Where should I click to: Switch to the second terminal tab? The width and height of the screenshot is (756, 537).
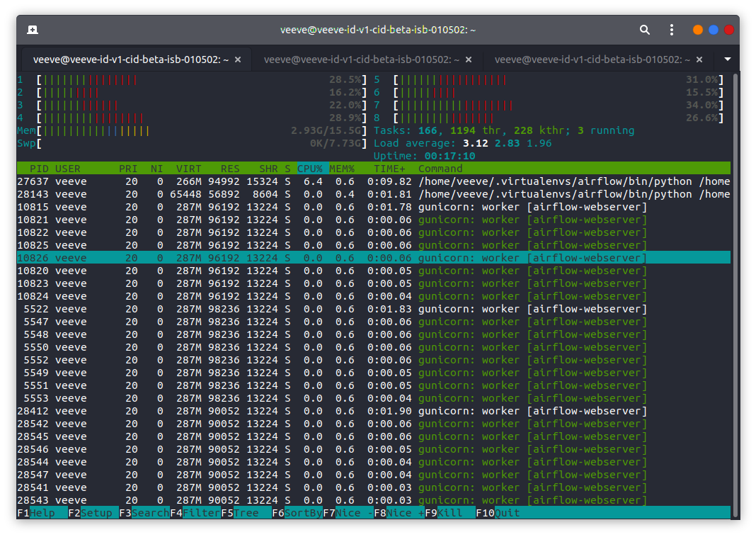coord(362,60)
